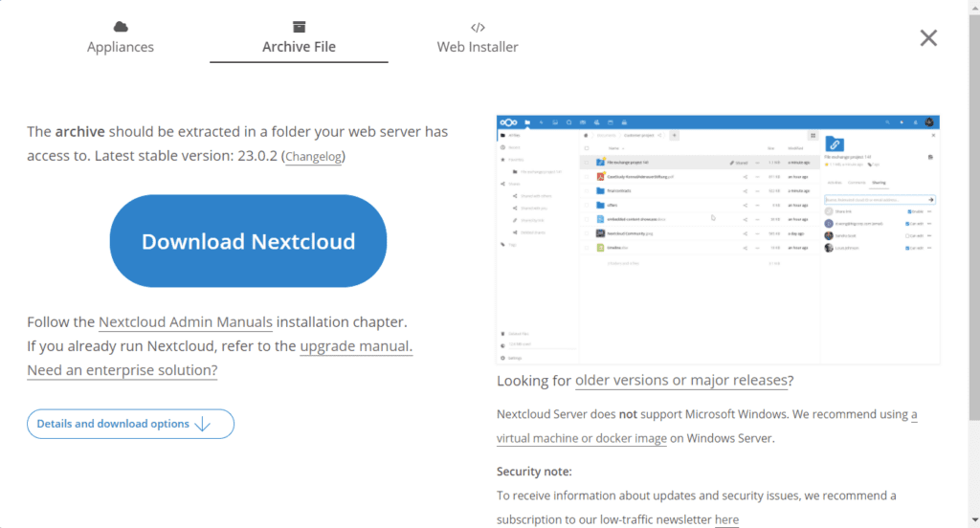Switch to the Web Installer tab
This screenshot has height=528, width=980.
tap(478, 37)
